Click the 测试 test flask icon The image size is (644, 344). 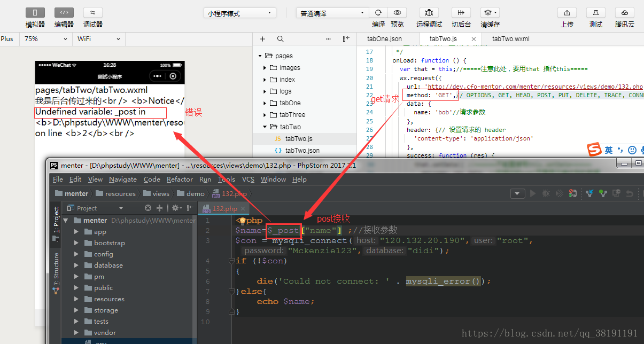596,13
